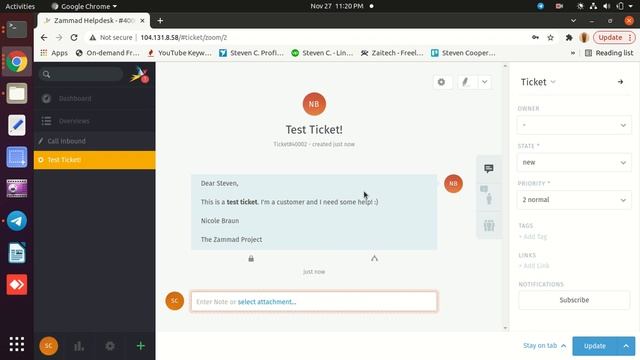Click the saved passwords key icon
640x360 pixels.
[x=535, y=38]
